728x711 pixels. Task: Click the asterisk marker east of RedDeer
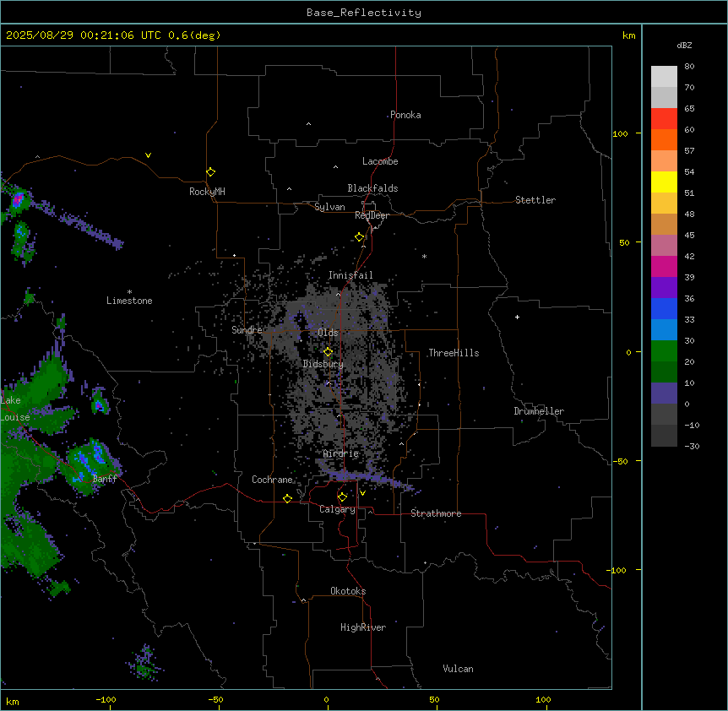click(424, 256)
